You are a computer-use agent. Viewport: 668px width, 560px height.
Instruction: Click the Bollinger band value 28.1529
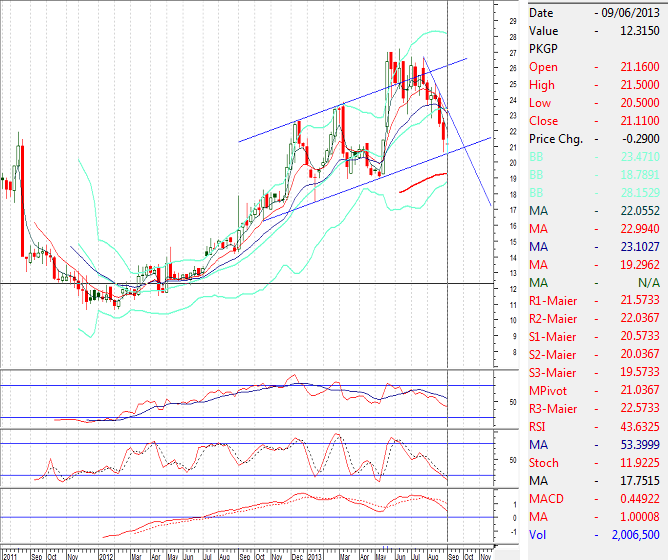point(631,193)
